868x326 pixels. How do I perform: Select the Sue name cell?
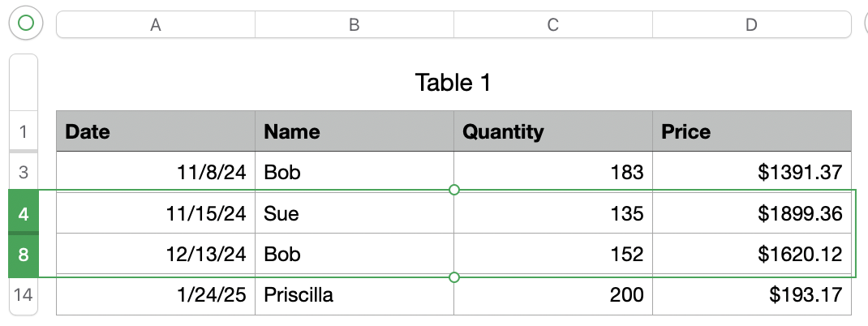coord(354,214)
